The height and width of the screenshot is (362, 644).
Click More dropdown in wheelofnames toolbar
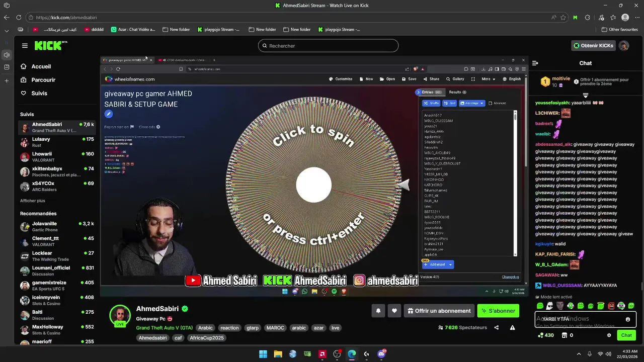point(489,79)
